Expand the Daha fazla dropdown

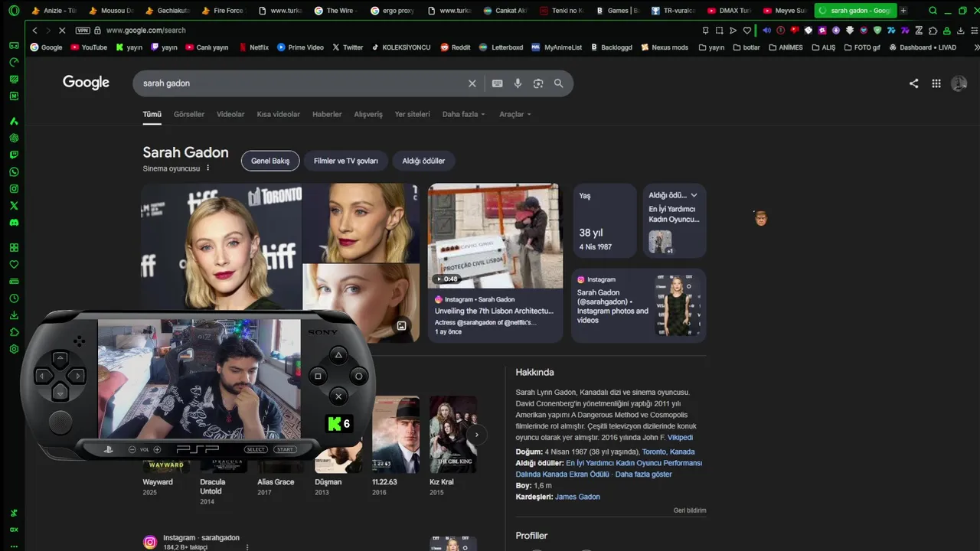[464, 114]
